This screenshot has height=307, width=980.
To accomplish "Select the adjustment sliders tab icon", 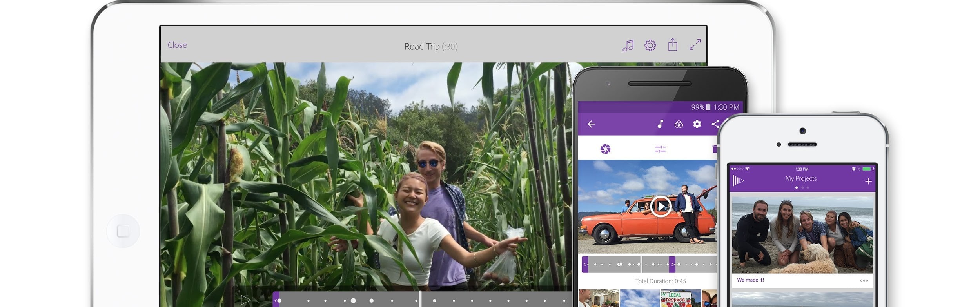I will coord(660,149).
